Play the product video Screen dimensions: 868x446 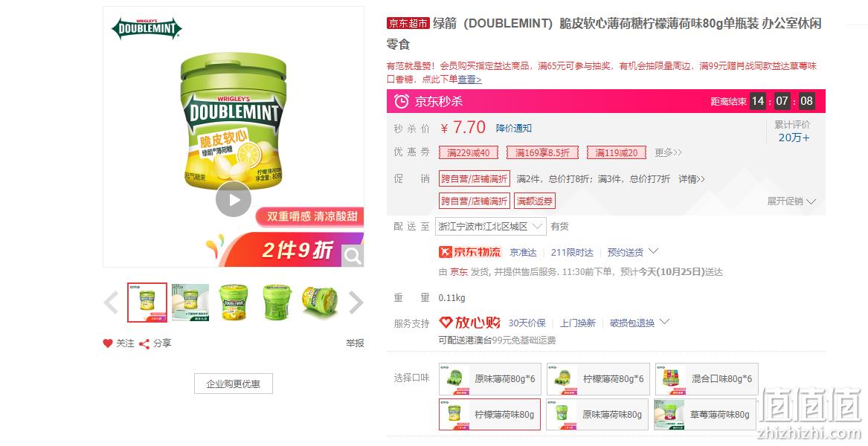click(233, 199)
